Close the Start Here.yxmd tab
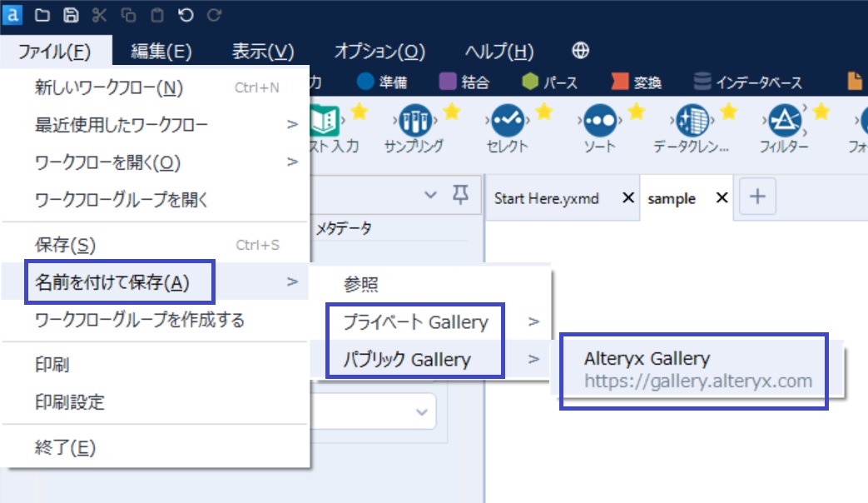The width and height of the screenshot is (868, 503). [x=627, y=197]
